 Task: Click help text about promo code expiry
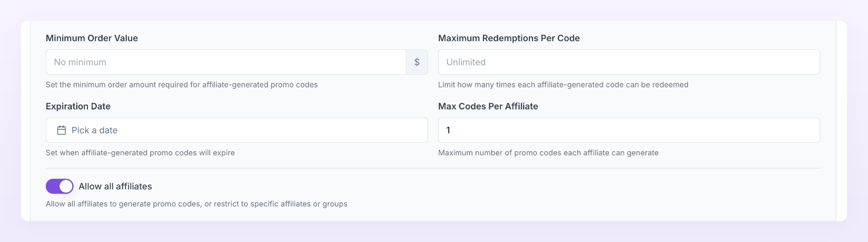pyautogui.click(x=140, y=153)
